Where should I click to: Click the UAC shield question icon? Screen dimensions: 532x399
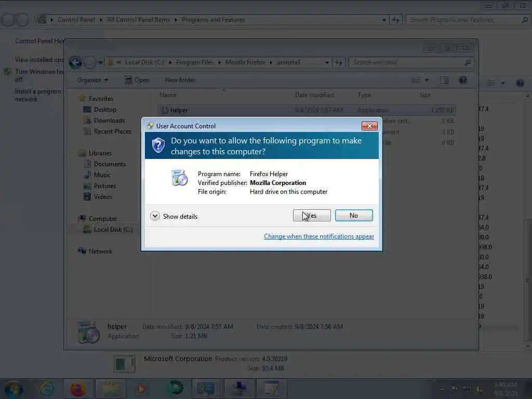coord(158,145)
